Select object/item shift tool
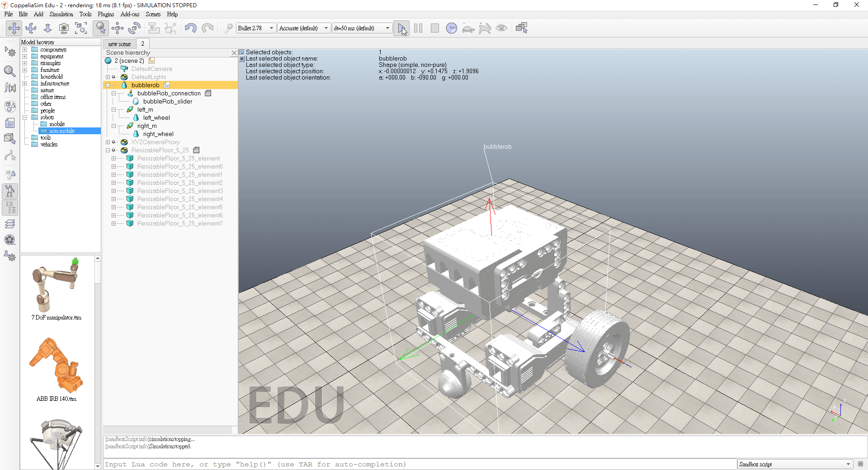This screenshot has width=868, height=470. pos(118,28)
